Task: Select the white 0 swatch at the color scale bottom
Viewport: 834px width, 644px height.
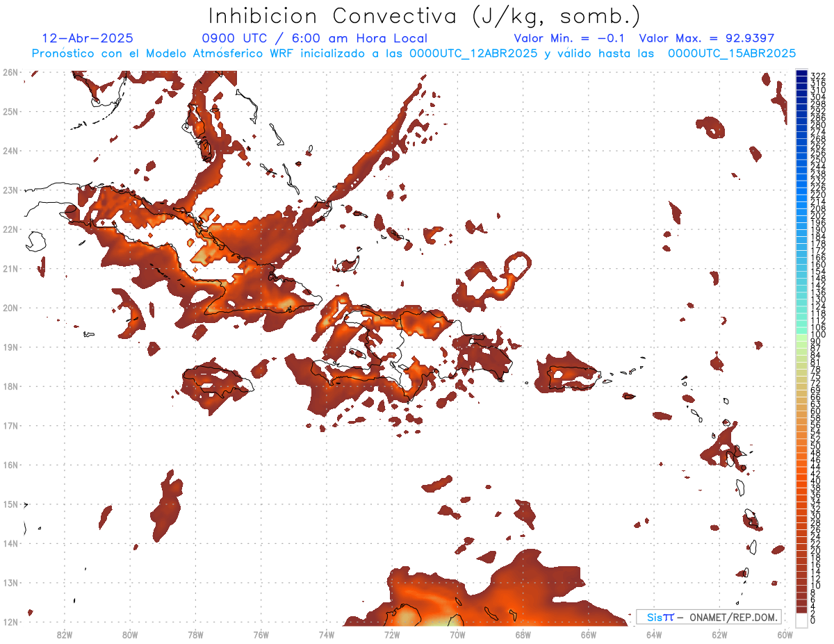Action: point(801,619)
